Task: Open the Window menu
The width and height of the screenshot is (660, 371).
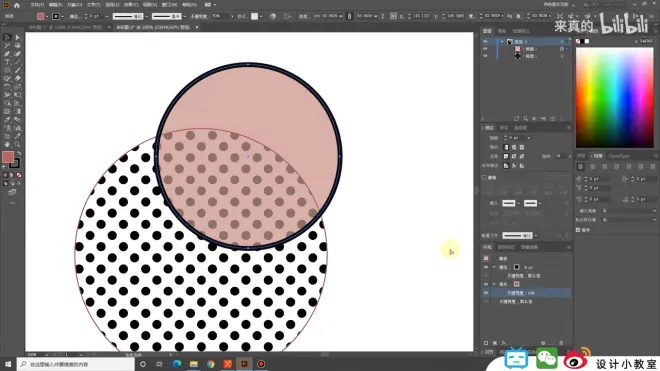Action: click(169, 5)
